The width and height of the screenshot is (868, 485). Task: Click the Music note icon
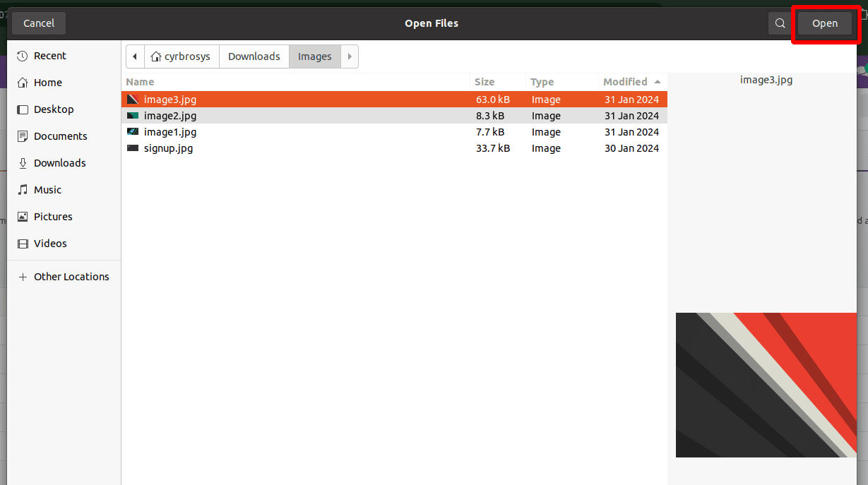pos(23,190)
